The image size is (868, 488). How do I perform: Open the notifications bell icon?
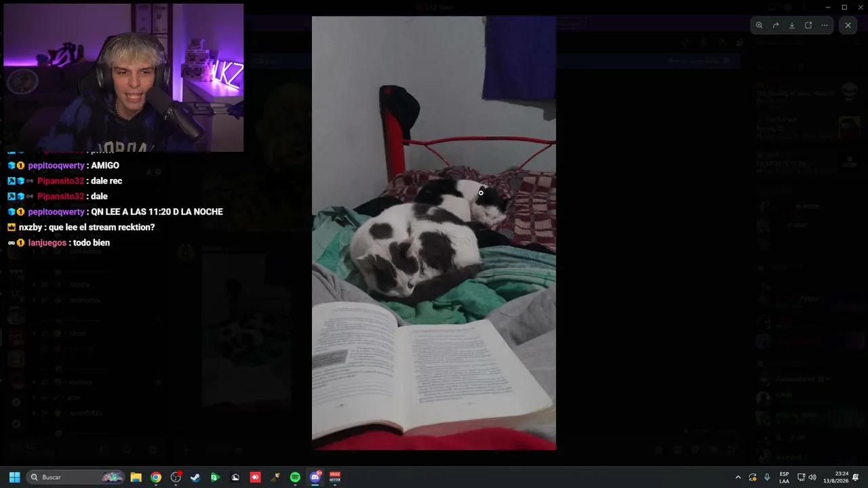(x=856, y=477)
